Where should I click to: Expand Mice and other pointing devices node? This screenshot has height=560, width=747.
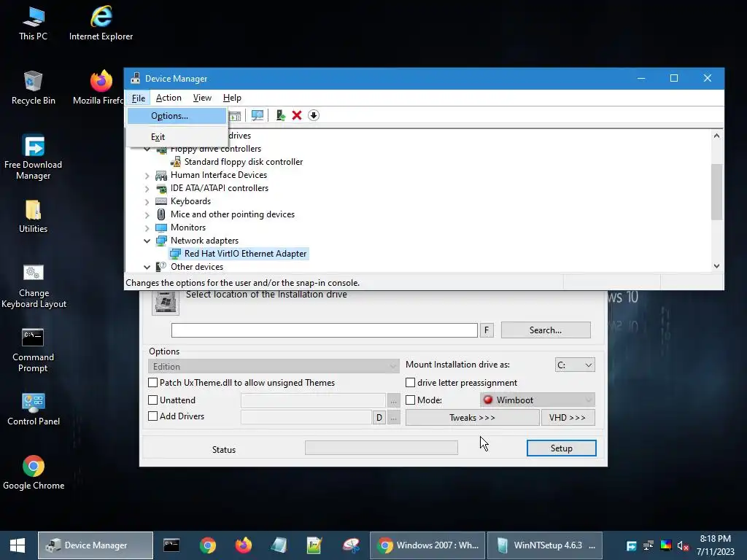coord(147,215)
